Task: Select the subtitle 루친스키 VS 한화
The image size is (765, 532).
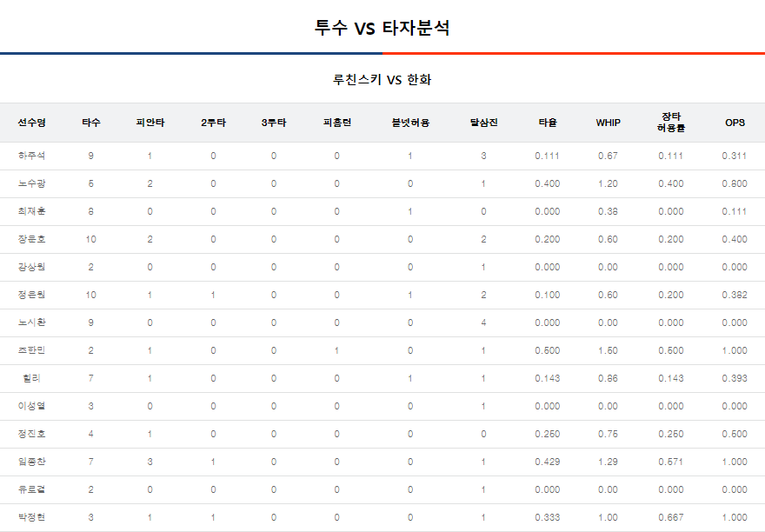Action: point(382,80)
